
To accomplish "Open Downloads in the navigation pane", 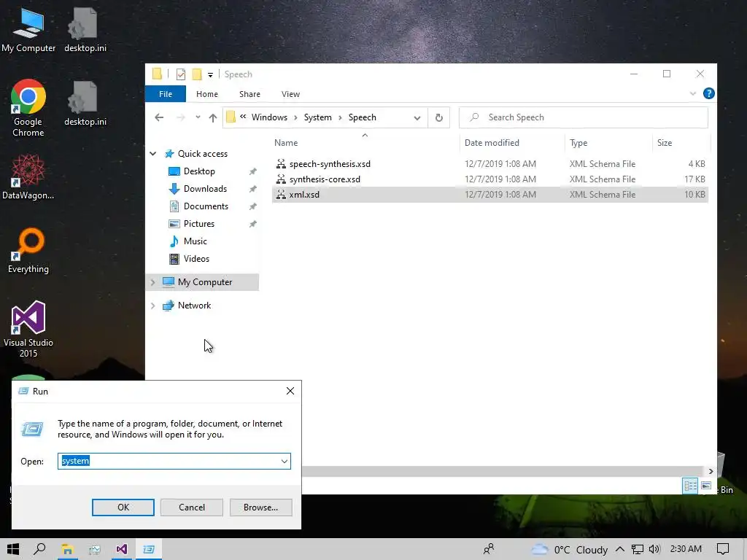I will pyautogui.click(x=205, y=189).
